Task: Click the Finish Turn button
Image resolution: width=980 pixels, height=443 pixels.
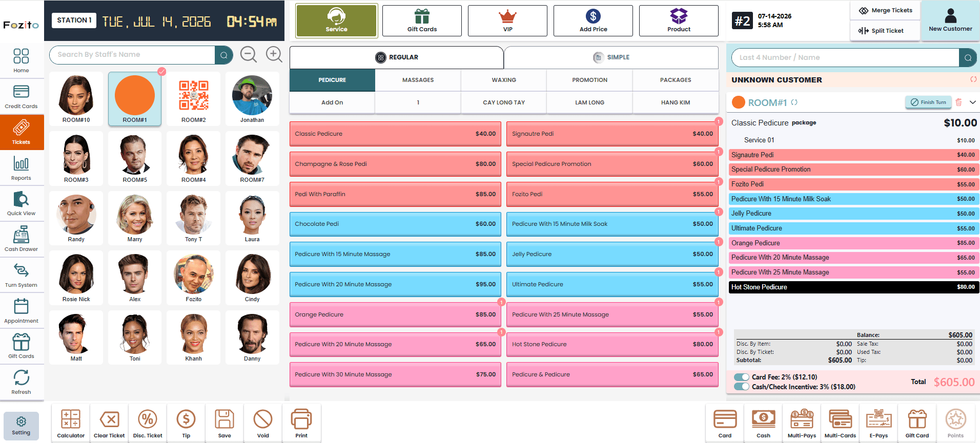Action: (x=928, y=102)
